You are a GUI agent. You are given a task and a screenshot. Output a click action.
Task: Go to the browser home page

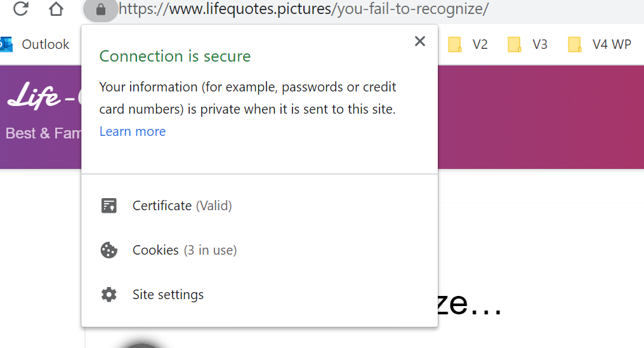(x=56, y=9)
